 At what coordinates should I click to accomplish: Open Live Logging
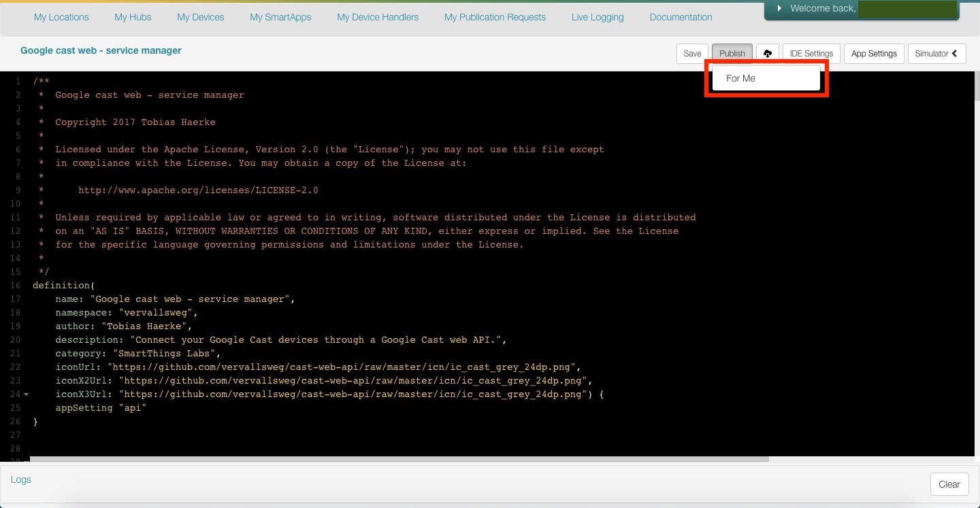pyautogui.click(x=598, y=17)
